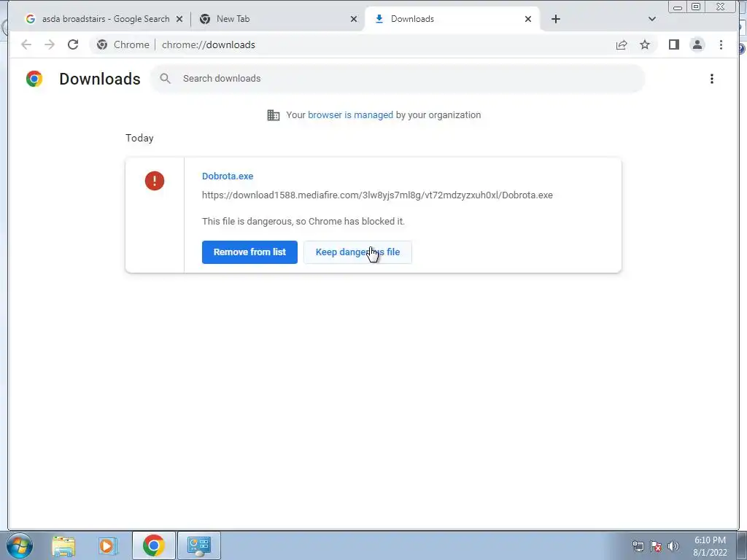Open a new tab with plus button
The image size is (747, 560).
click(555, 19)
